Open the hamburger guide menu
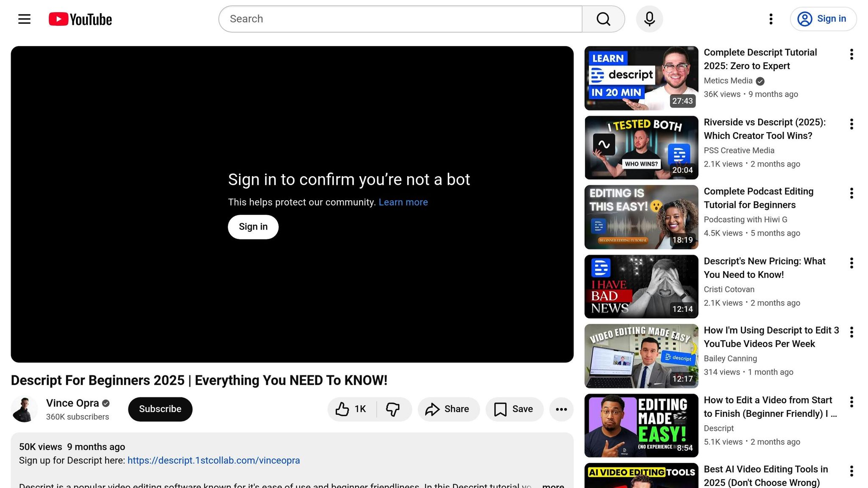The image size is (868, 488). coord(24,19)
